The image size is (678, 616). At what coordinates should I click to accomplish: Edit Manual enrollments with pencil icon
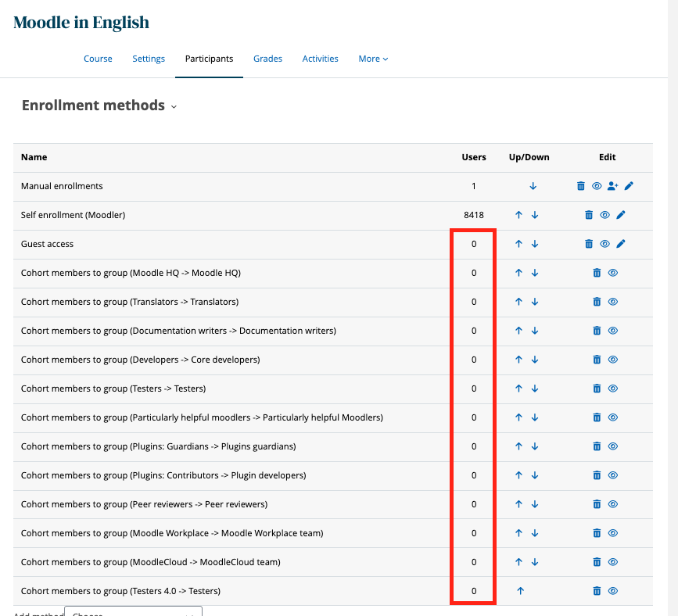pyautogui.click(x=630, y=186)
